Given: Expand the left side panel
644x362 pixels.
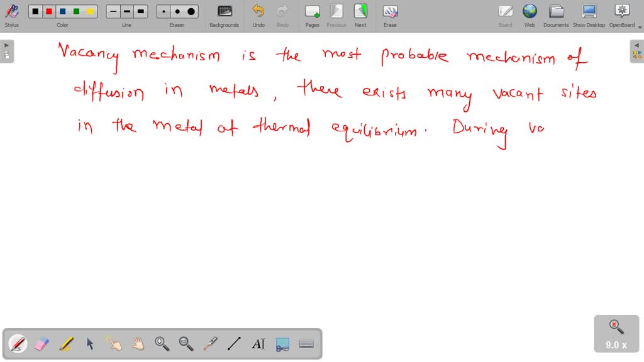Looking at the screenshot, I should coord(6,44).
